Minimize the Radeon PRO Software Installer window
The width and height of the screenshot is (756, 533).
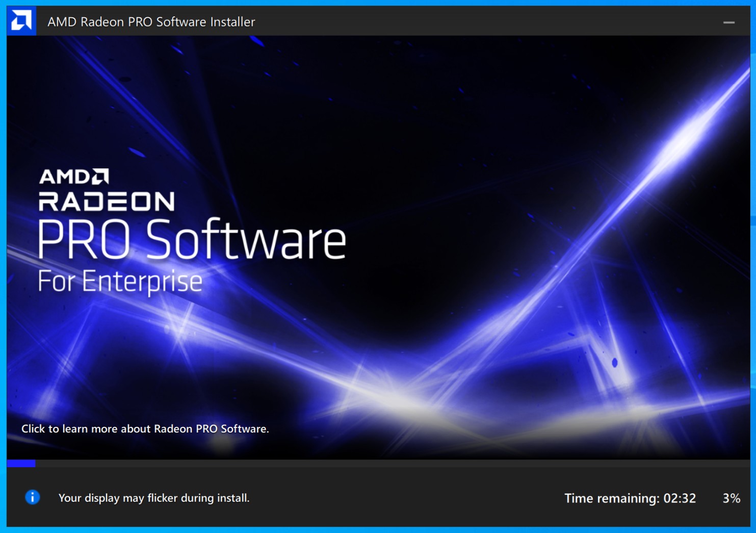pos(728,21)
